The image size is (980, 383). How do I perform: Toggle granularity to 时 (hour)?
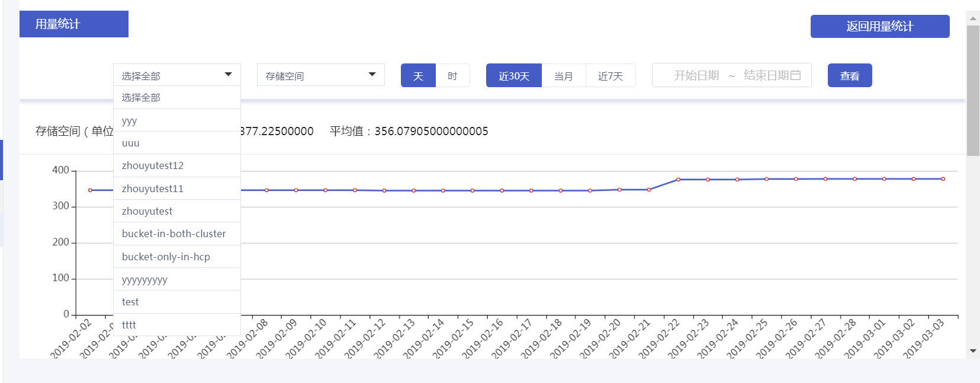(x=452, y=75)
